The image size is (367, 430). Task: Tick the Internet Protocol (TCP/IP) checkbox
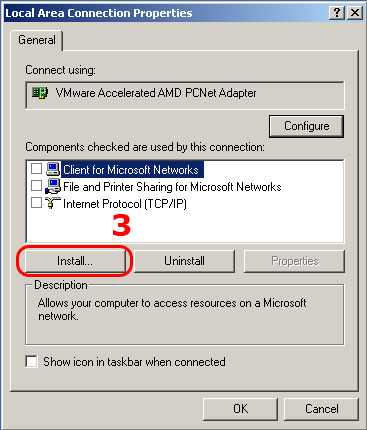(36, 203)
